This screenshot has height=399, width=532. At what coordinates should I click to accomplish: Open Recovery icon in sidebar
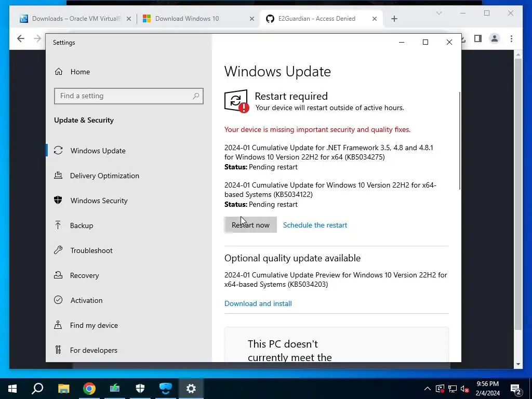[58, 275]
